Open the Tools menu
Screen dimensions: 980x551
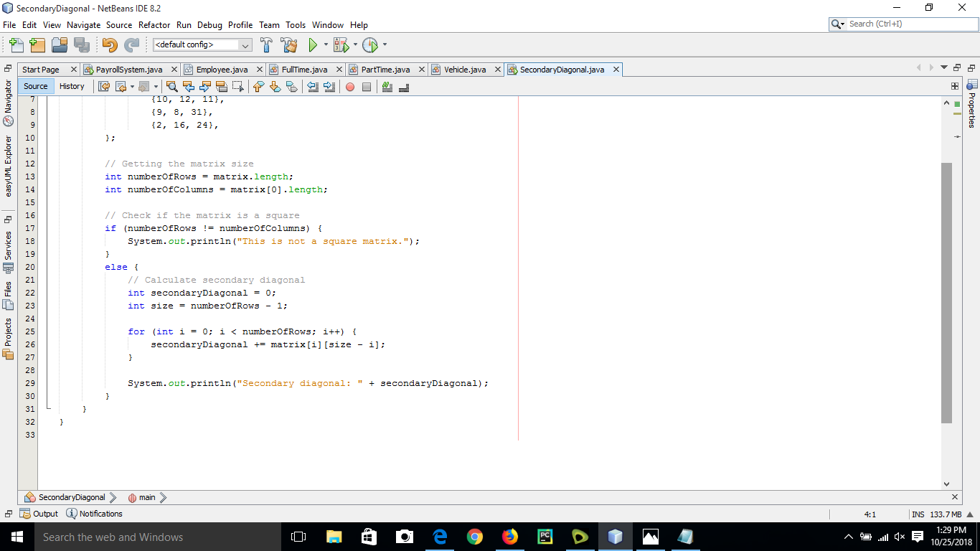(x=296, y=24)
